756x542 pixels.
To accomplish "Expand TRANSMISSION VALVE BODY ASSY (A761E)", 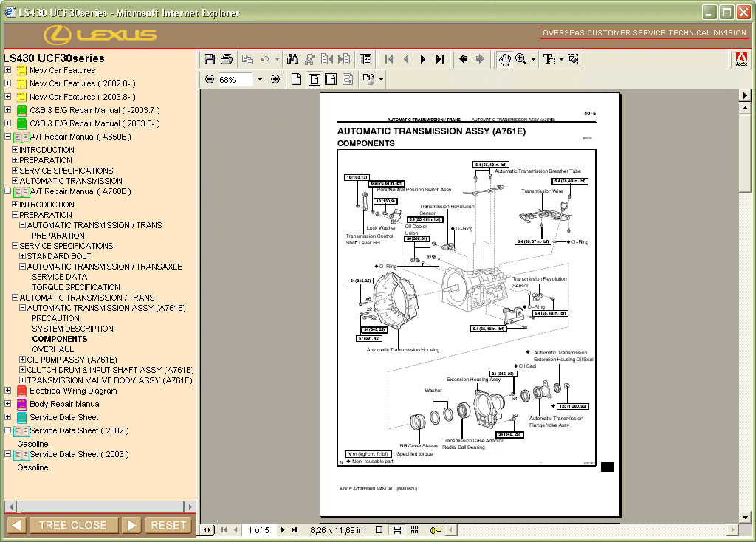I will pyautogui.click(x=22, y=380).
